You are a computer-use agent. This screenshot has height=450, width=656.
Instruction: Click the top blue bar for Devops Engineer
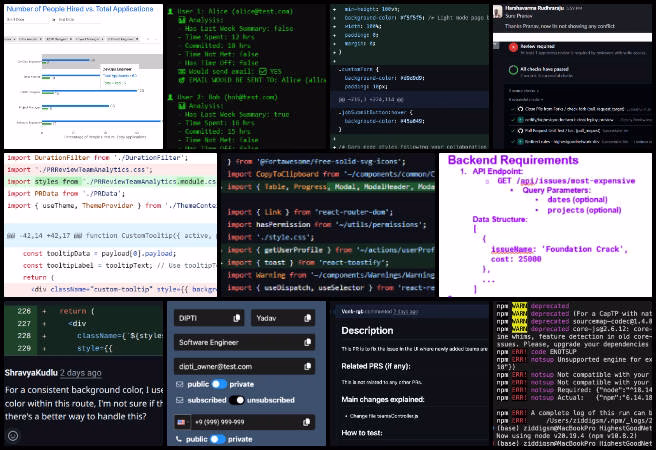(67, 60)
